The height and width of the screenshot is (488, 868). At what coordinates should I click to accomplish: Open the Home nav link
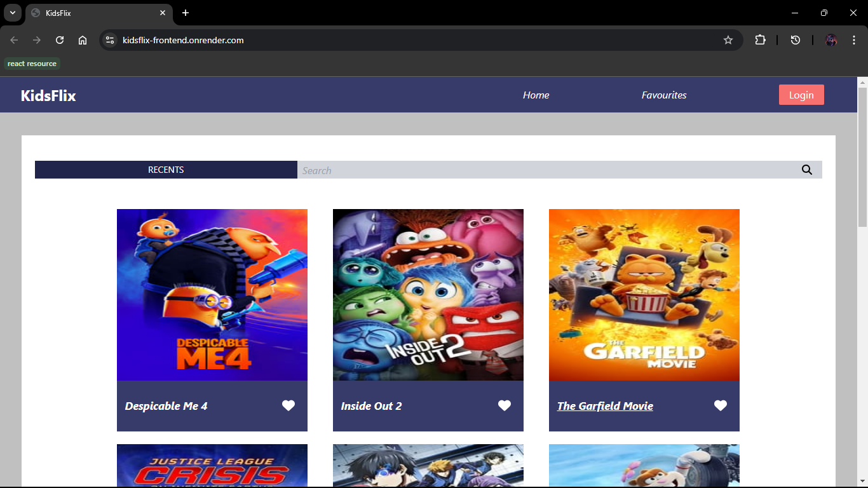(536, 95)
